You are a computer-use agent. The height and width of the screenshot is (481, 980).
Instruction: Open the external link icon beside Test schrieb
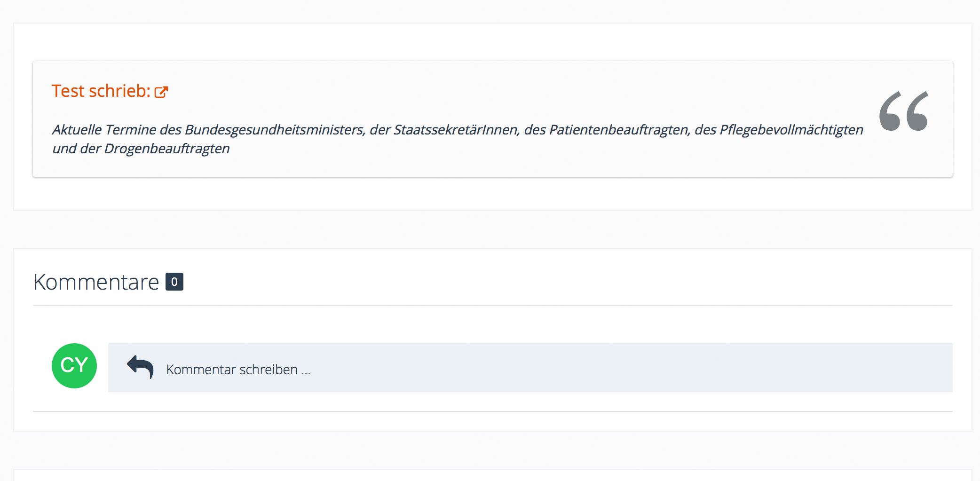click(161, 92)
